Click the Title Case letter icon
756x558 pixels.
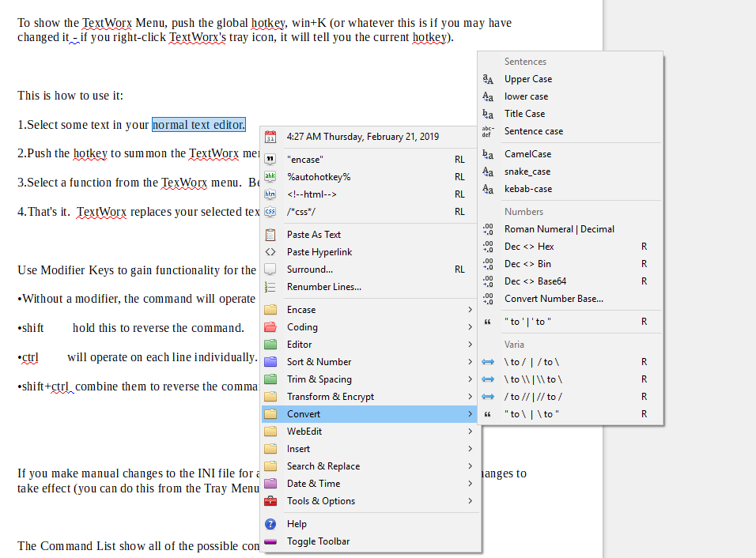[x=488, y=114]
